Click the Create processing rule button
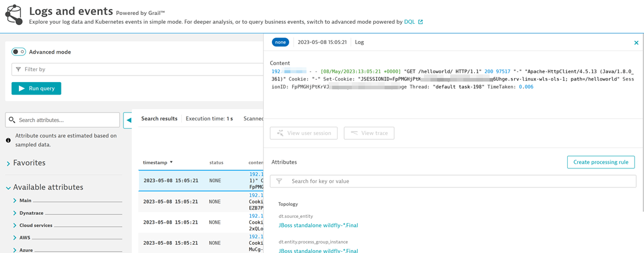The width and height of the screenshot is (644, 253). pos(600,163)
